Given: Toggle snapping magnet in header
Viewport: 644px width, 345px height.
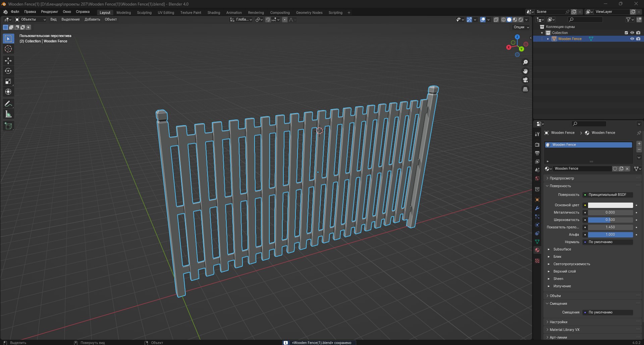Looking at the screenshot, I should (x=268, y=20).
